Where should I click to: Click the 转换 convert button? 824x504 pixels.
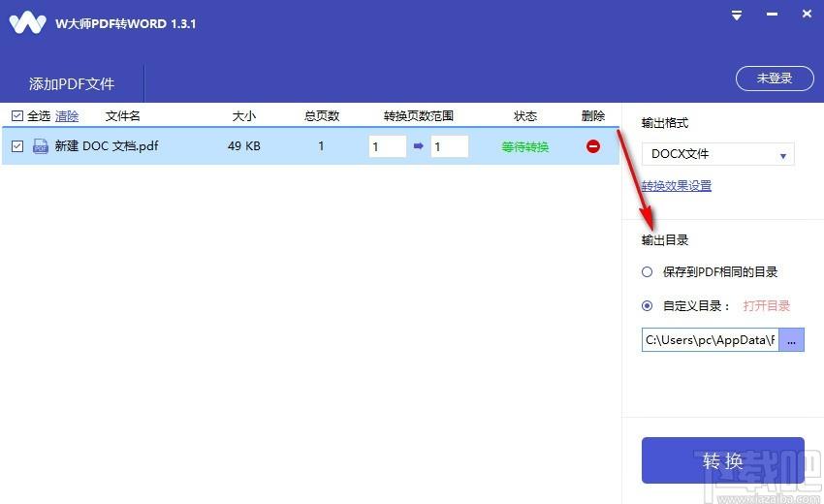(x=723, y=460)
